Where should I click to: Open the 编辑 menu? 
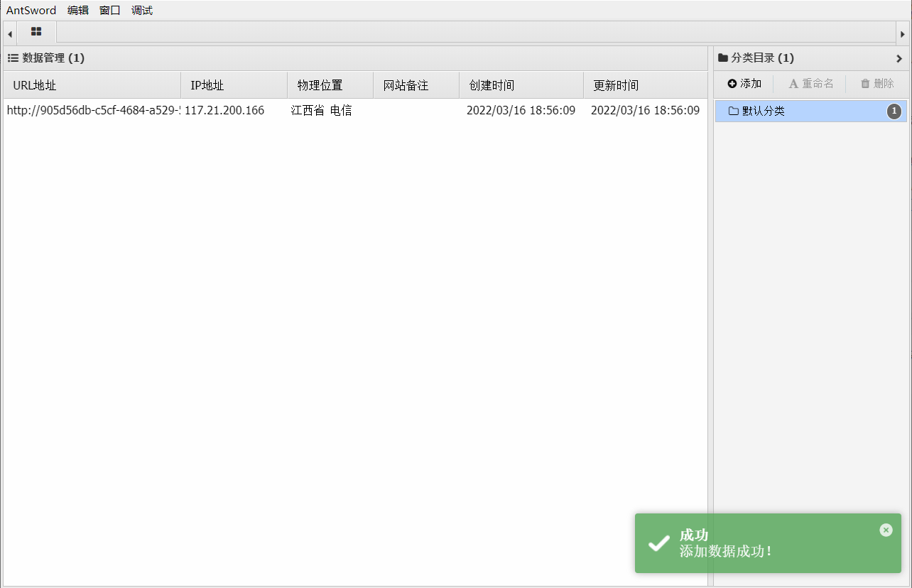[x=77, y=10]
